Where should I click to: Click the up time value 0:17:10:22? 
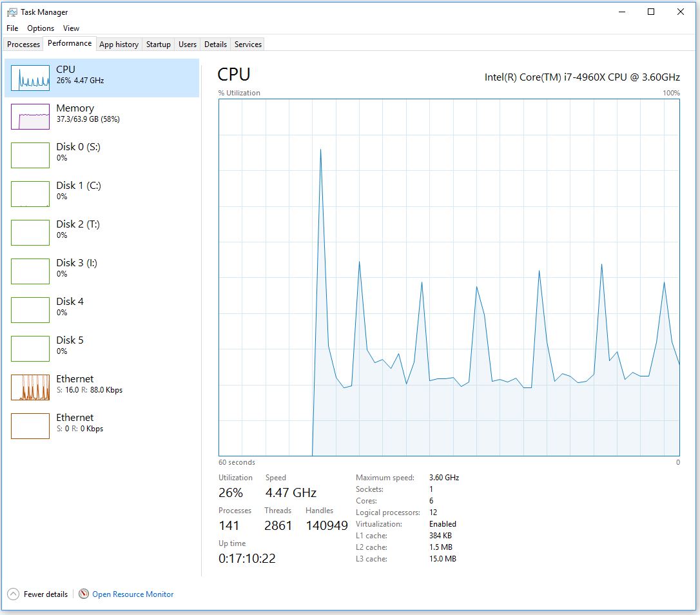(247, 558)
